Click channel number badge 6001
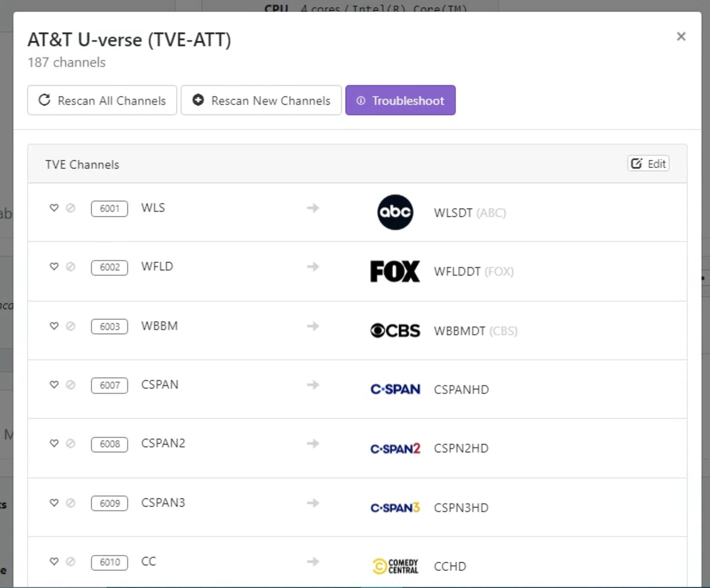The image size is (710, 588). [x=109, y=209]
